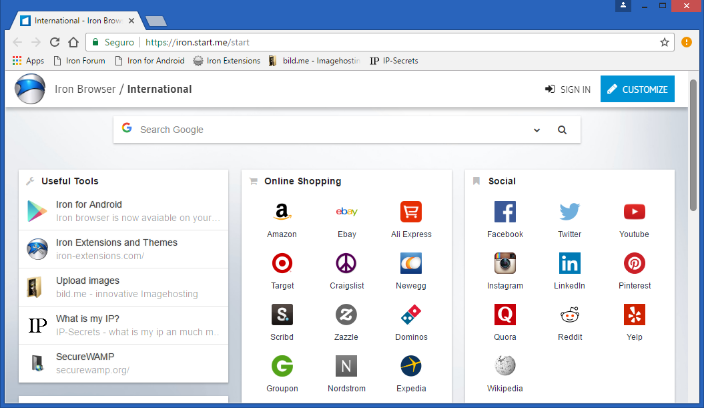Screen dimensions: 704x408
Task: Open the Amazon shopping icon
Action: 282,211
